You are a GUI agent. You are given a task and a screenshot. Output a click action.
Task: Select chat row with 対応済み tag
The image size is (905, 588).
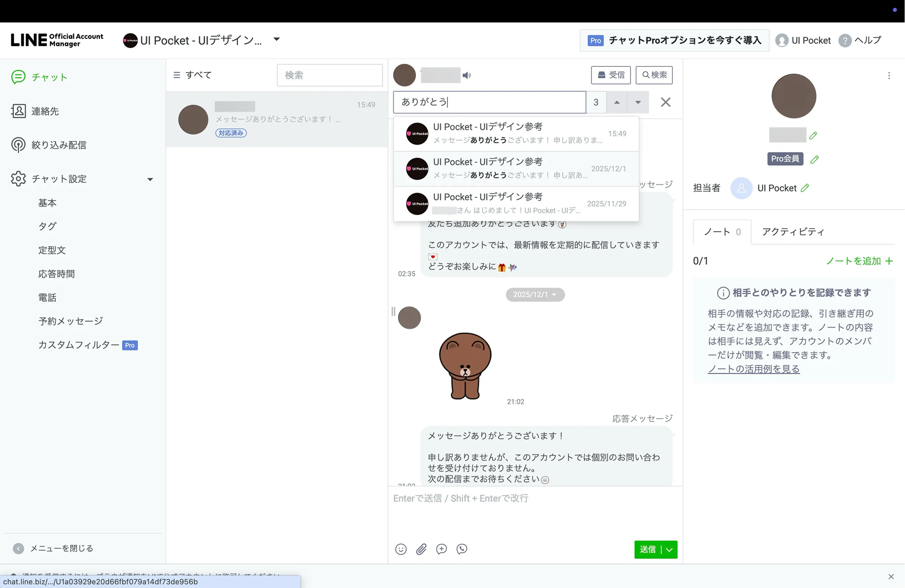pyautogui.click(x=277, y=119)
